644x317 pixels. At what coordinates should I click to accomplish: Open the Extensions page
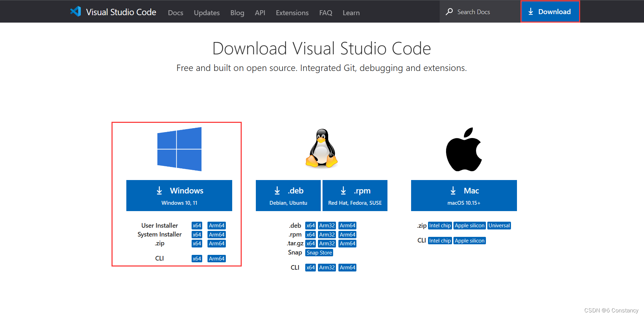point(292,13)
